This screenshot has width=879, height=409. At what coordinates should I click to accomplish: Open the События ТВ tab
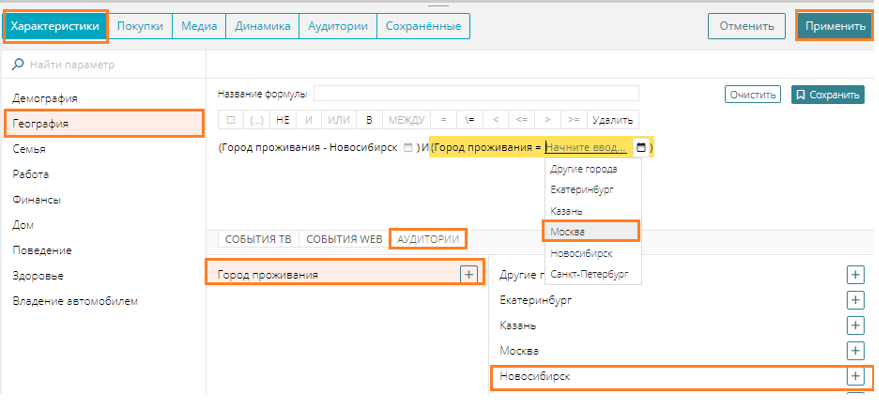pyautogui.click(x=258, y=240)
